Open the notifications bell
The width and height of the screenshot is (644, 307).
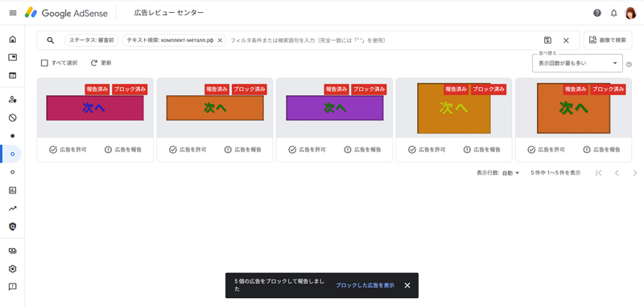613,13
